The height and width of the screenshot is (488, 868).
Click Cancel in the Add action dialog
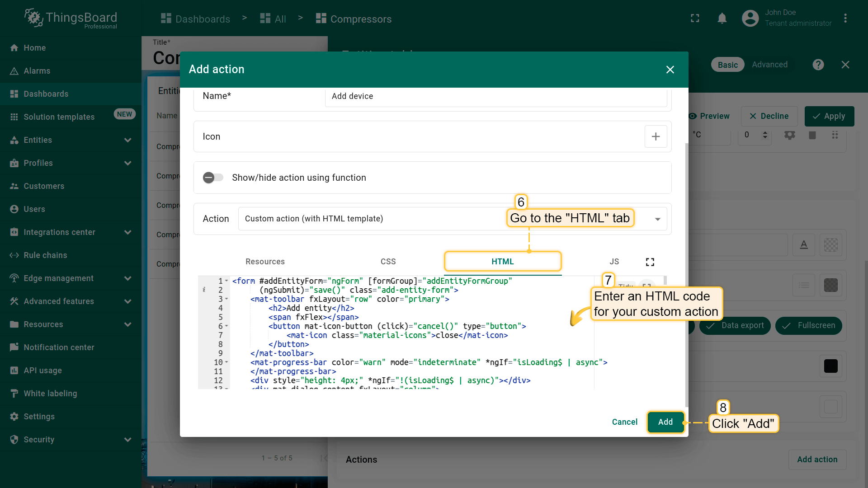[624, 422]
